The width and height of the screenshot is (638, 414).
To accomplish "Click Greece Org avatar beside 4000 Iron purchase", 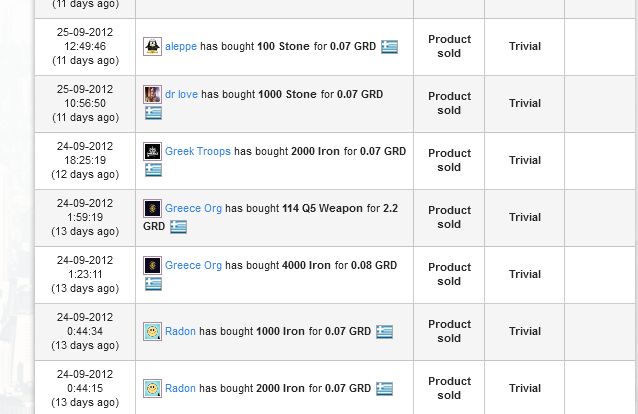I will click(152, 265).
